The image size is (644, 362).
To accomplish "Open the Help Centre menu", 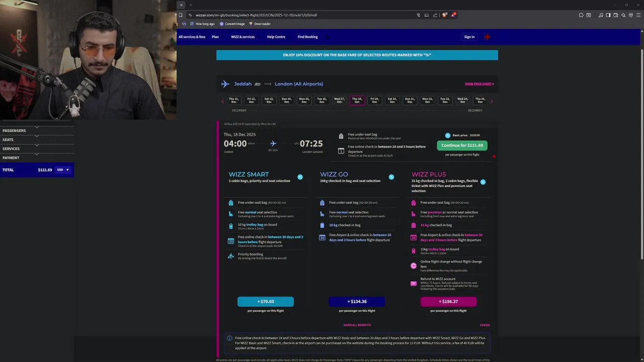I will (x=276, y=37).
